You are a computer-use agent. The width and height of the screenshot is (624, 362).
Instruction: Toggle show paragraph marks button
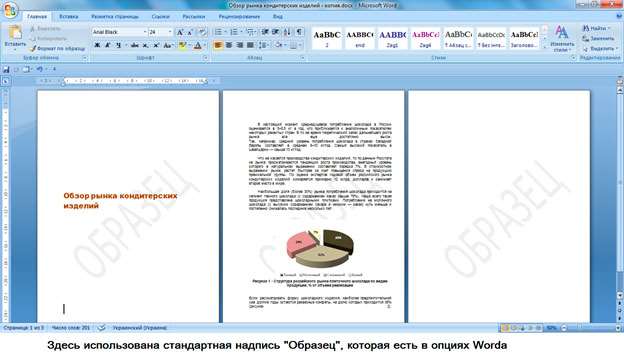coord(299,32)
